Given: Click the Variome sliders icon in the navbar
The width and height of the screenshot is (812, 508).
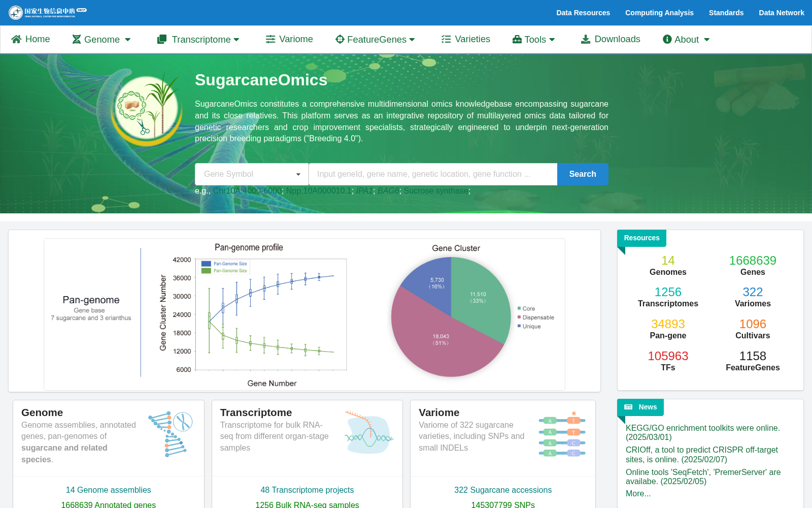Looking at the screenshot, I should [x=270, y=39].
